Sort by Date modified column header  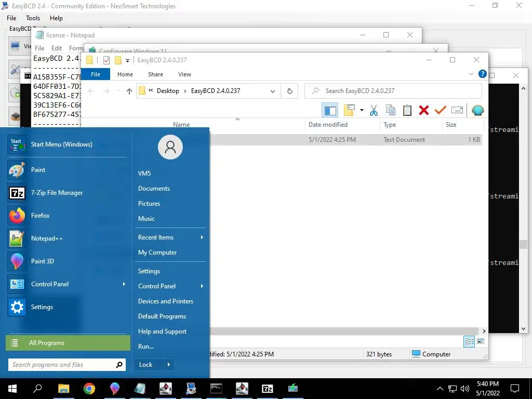(x=328, y=125)
